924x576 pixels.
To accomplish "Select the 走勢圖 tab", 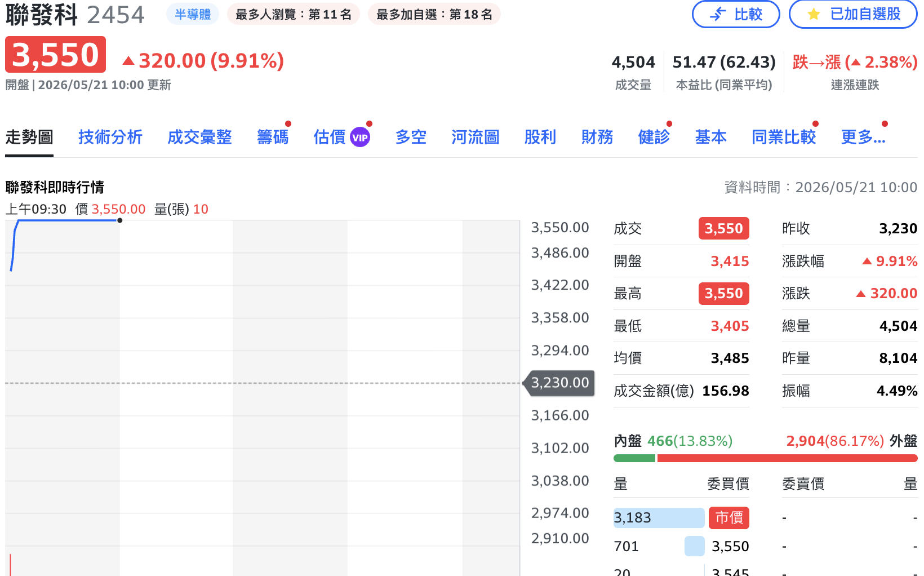I will coord(29,137).
